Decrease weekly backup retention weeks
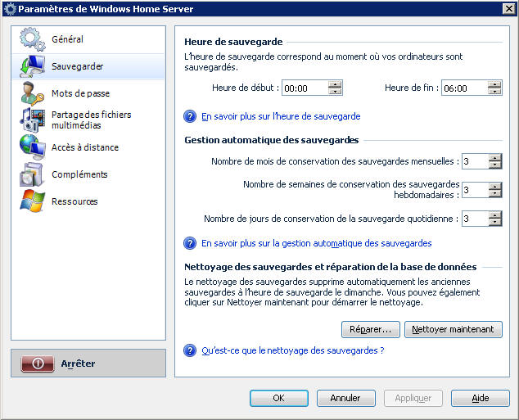The height and width of the screenshot is (420, 519). pos(494,194)
